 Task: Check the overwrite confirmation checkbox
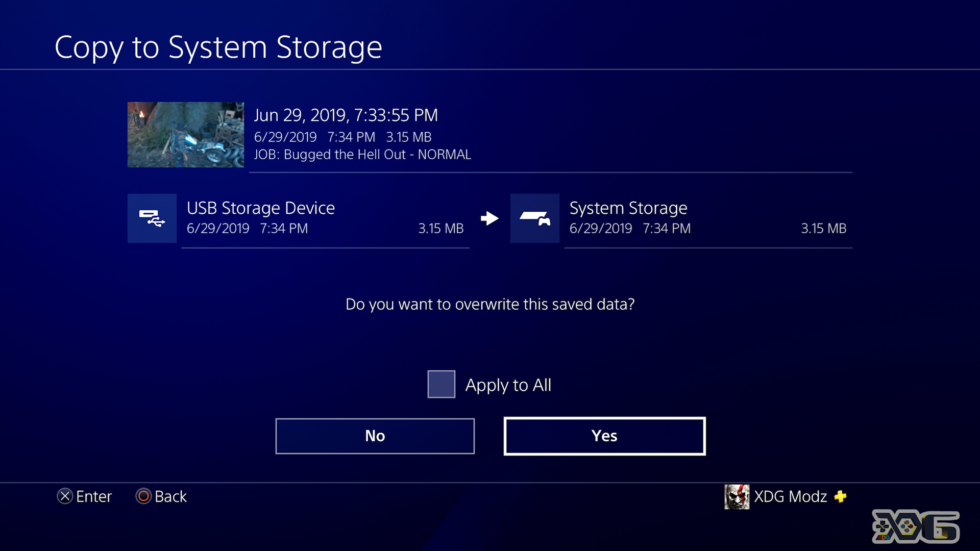pyautogui.click(x=441, y=384)
